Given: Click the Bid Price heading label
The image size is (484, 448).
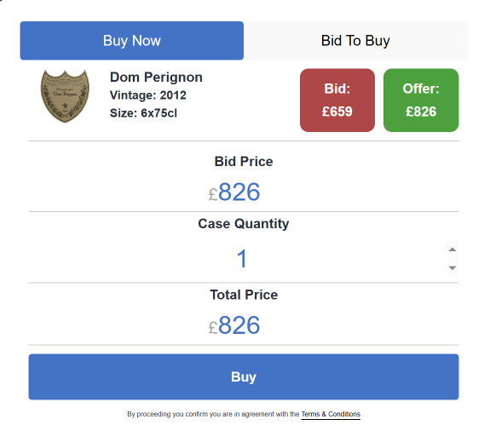Looking at the screenshot, I should [x=244, y=161].
